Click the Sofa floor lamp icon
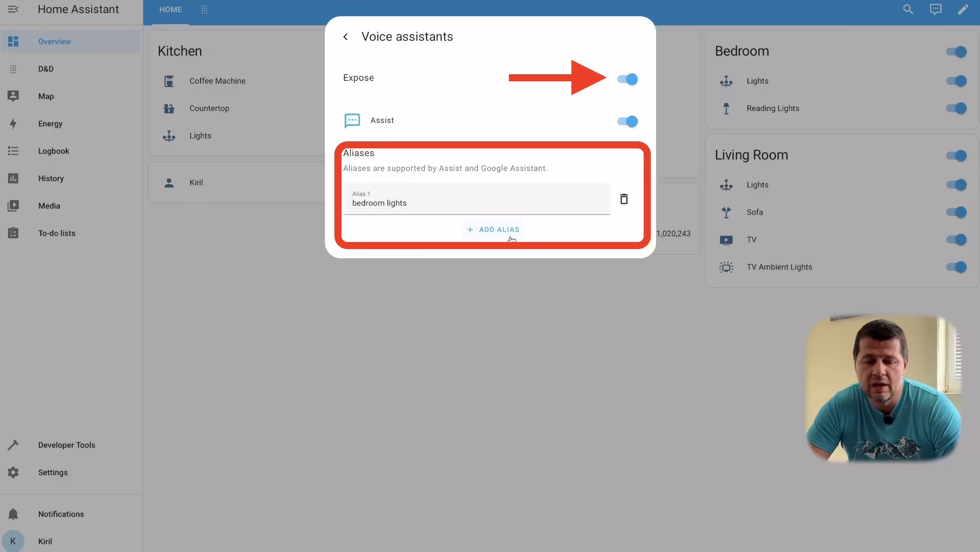This screenshot has height=552, width=980. (x=726, y=213)
